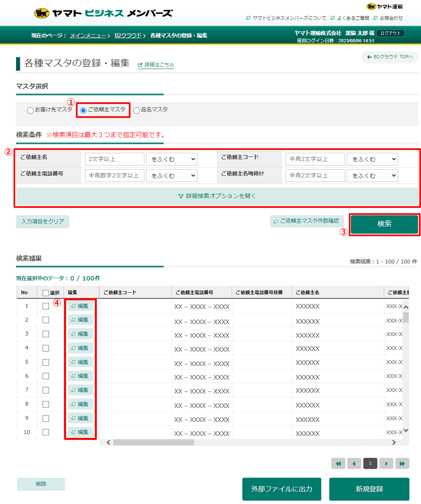
Task: Go to the first results page
Action: (x=338, y=463)
